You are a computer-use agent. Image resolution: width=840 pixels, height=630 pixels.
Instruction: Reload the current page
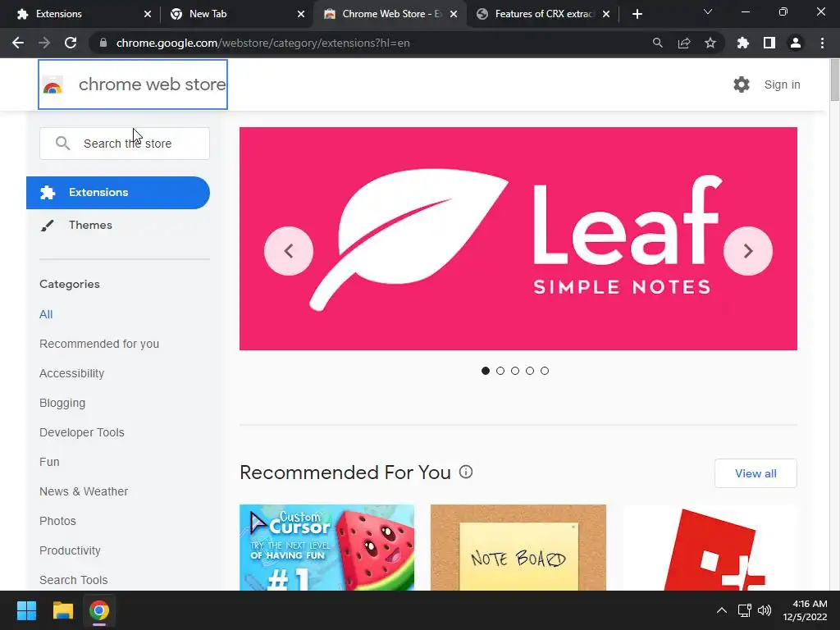pos(71,43)
